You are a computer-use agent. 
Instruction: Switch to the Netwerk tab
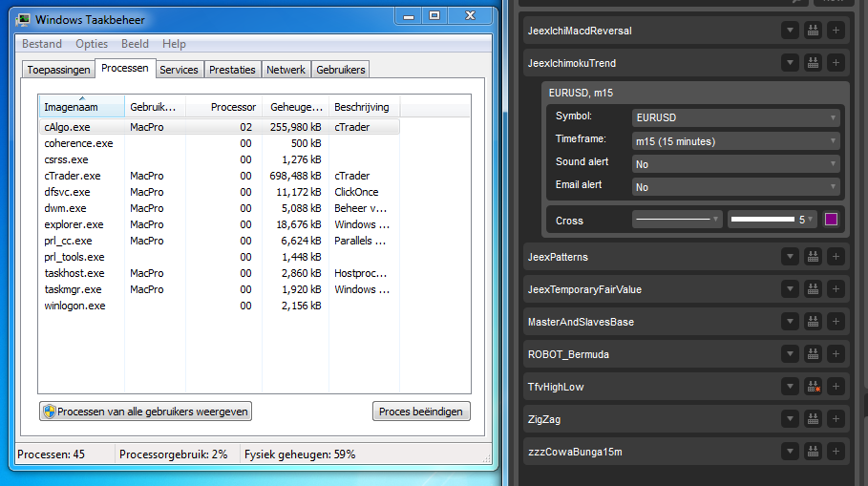pos(286,70)
